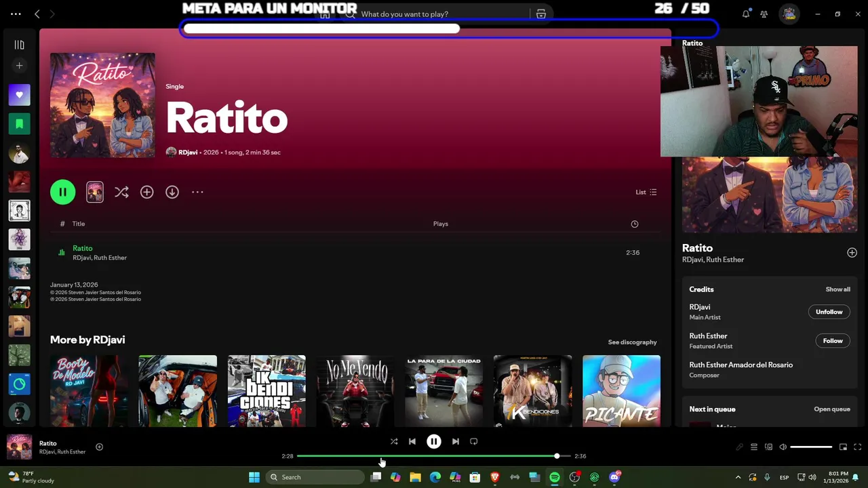The image size is (868, 488).
Task: Open the Browse icon in search bar
Action: point(541,14)
